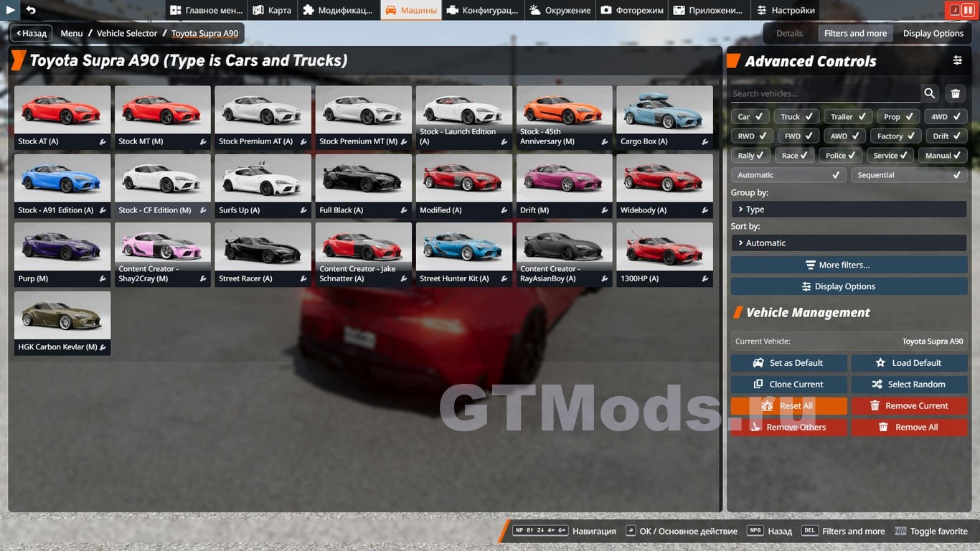Image resolution: width=980 pixels, height=551 pixels.
Task: Click the Advanced Controls sliders icon
Action: pos(957,61)
